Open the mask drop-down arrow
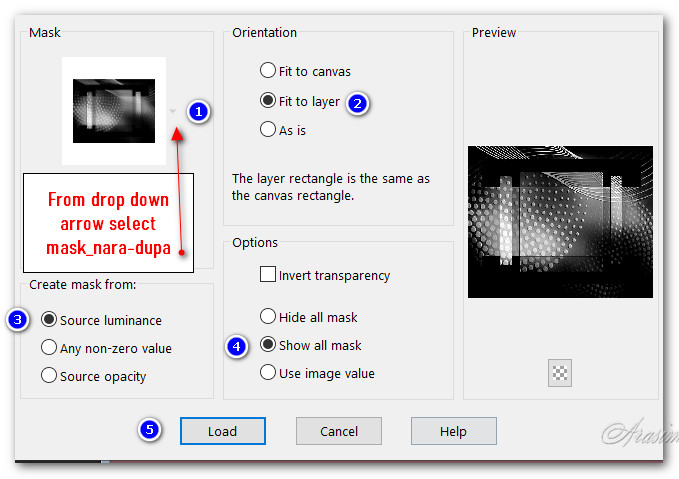679x479 pixels. point(174,111)
